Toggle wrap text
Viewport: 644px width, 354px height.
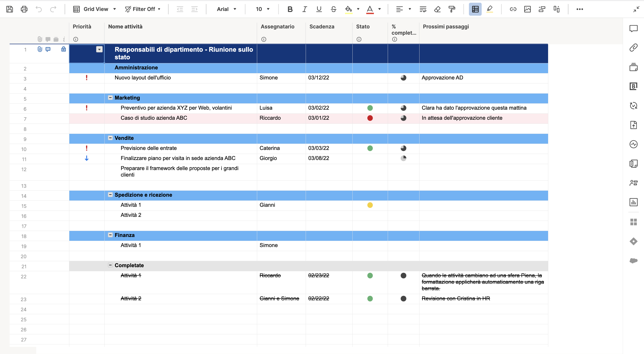pyautogui.click(x=423, y=9)
